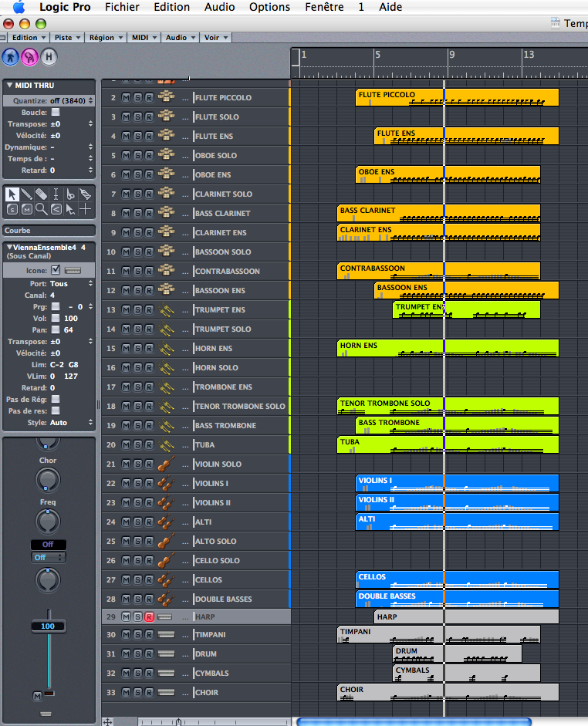The height and width of the screenshot is (726, 588).
Task: Record-enable the HORN ENS track
Action: (x=149, y=348)
